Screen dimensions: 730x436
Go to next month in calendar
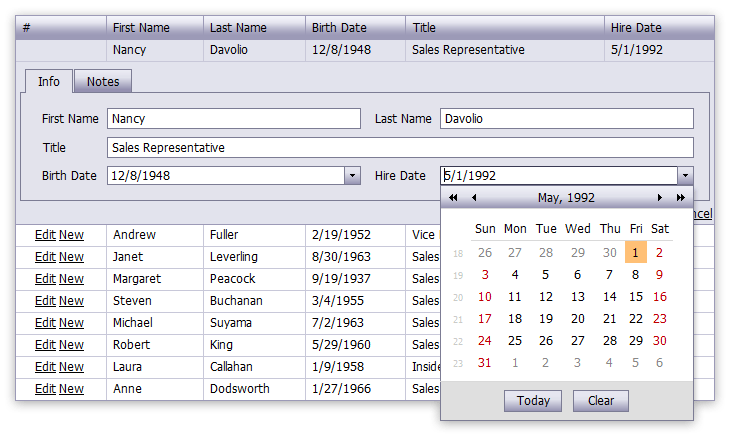coord(659,198)
